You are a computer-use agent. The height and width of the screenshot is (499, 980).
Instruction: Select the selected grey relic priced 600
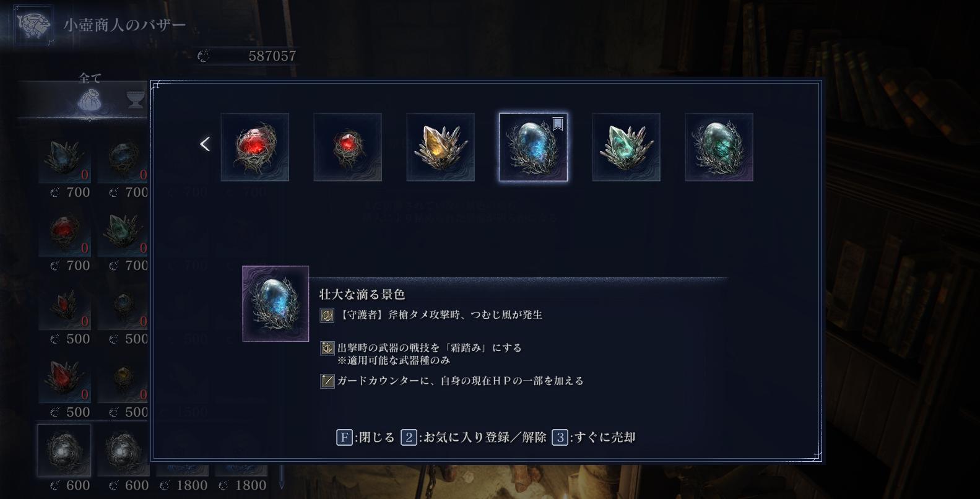click(x=64, y=451)
